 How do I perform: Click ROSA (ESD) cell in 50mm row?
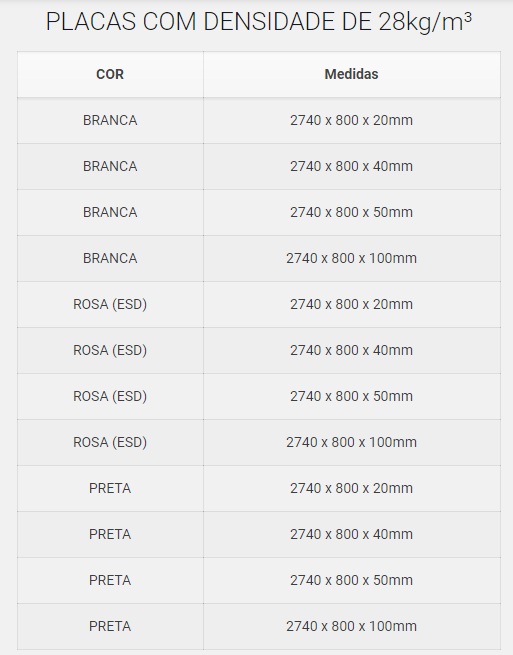coord(110,396)
